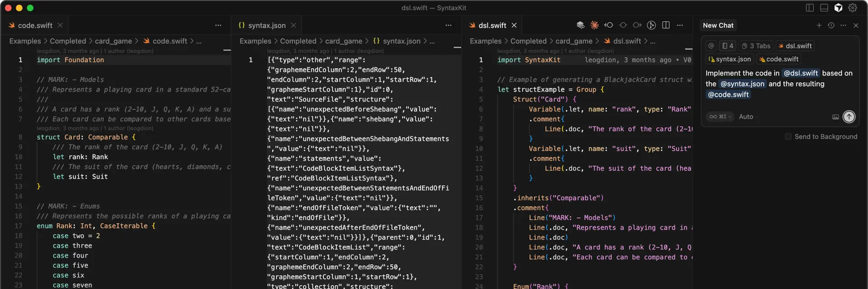Screen dimensions: 868x289
Task: Click the Claude starburst icon in dsl.swift toolbar
Action: 594,25
